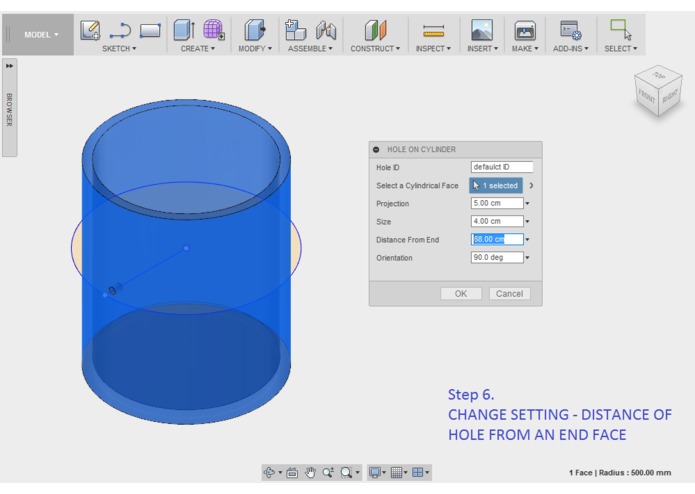
Task: Open the Size field dropdown arrow
Action: 527,222
